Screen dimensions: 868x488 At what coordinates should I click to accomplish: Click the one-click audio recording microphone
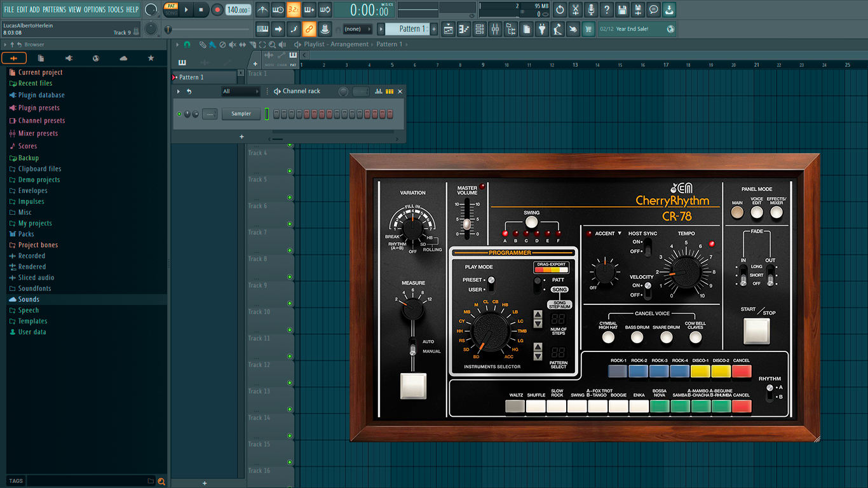click(x=591, y=10)
